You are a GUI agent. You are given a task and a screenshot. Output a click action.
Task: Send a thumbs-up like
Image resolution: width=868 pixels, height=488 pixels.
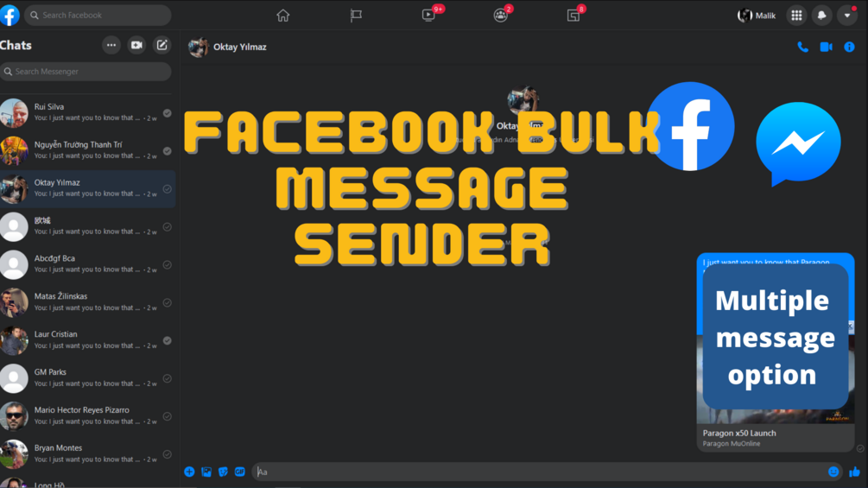tap(855, 472)
